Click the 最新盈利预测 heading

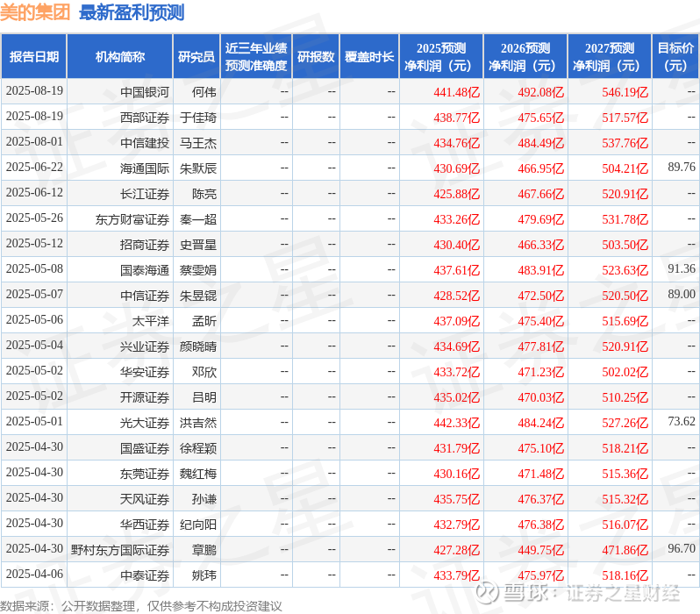pyautogui.click(x=132, y=12)
